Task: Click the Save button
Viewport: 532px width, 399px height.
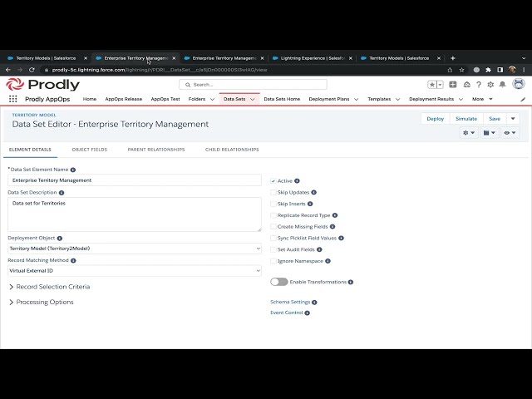Action: (x=495, y=118)
